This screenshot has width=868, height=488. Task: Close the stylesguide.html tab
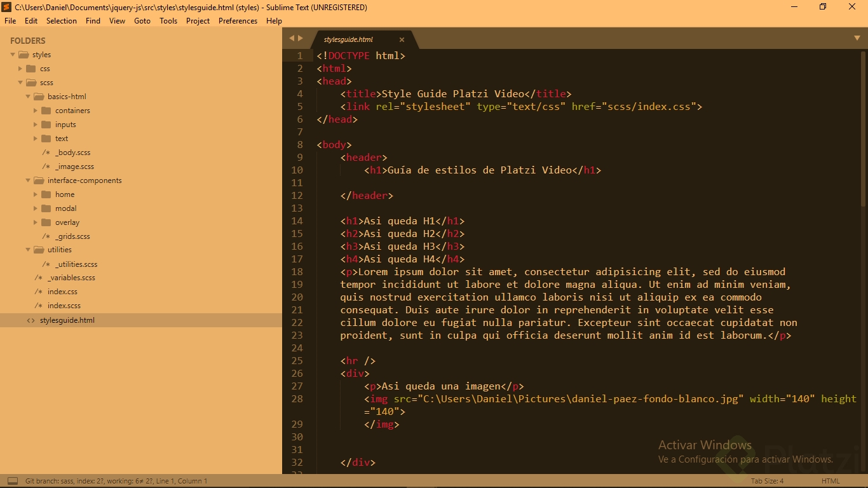[402, 39]
